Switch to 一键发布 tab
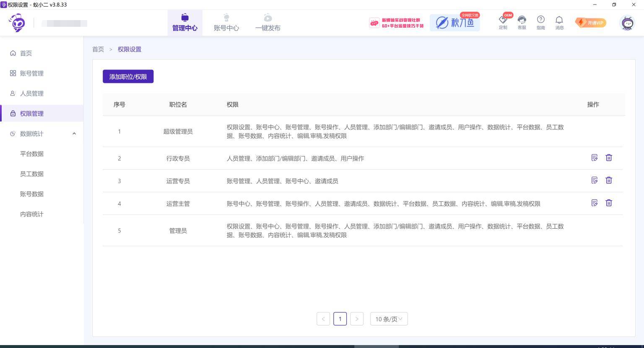Viewport: 644px width, 348px height. pyautogui.click(x=267, y=23)
